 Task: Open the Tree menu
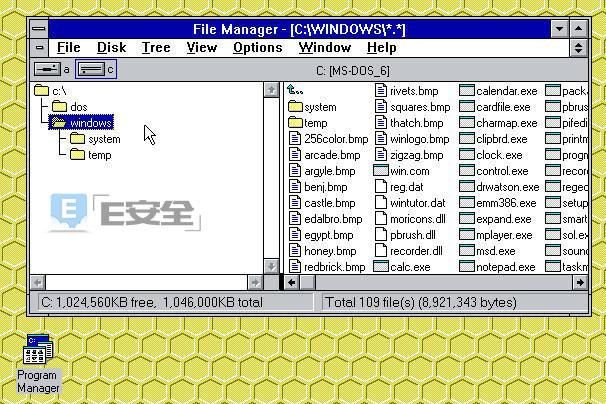(156, 48)
